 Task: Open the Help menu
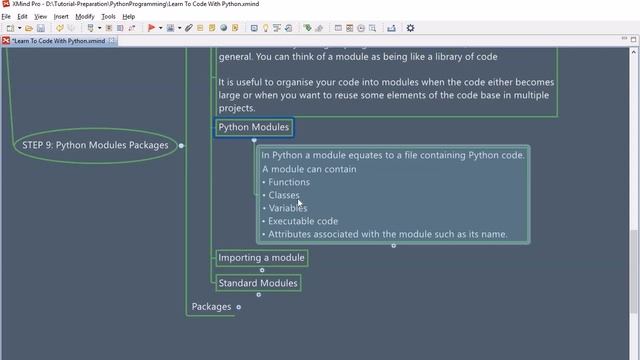click(x=129, y=17)
